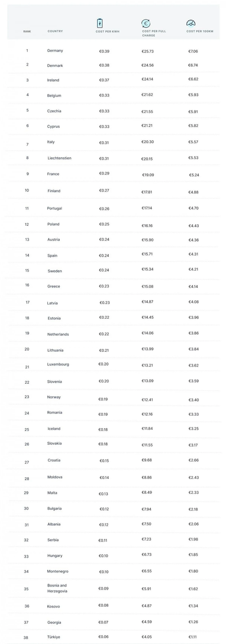The image size is (226, 644).
Task: Click Kosovo's €1.34 per 100km value
Action: [x=193, y=606]
